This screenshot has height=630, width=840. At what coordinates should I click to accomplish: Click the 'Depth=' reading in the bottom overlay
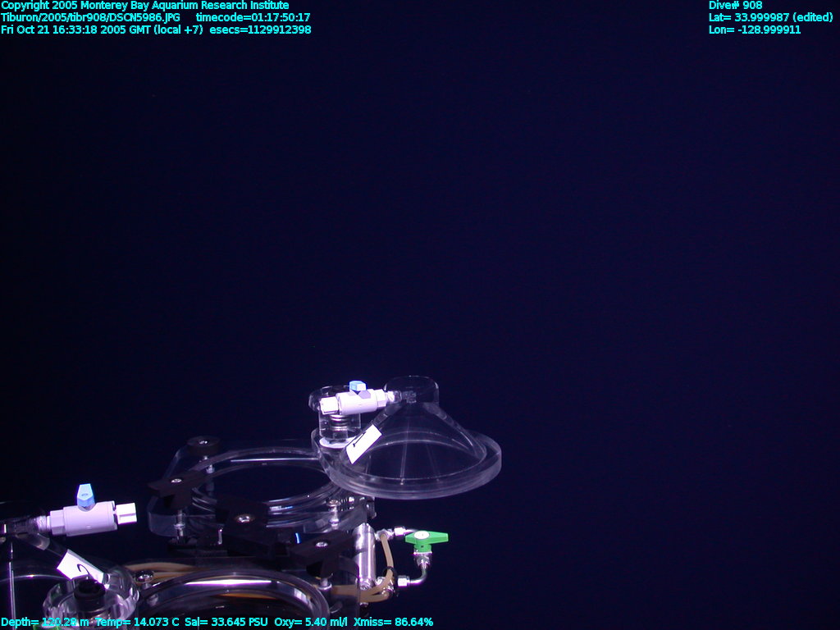point(46,622)
